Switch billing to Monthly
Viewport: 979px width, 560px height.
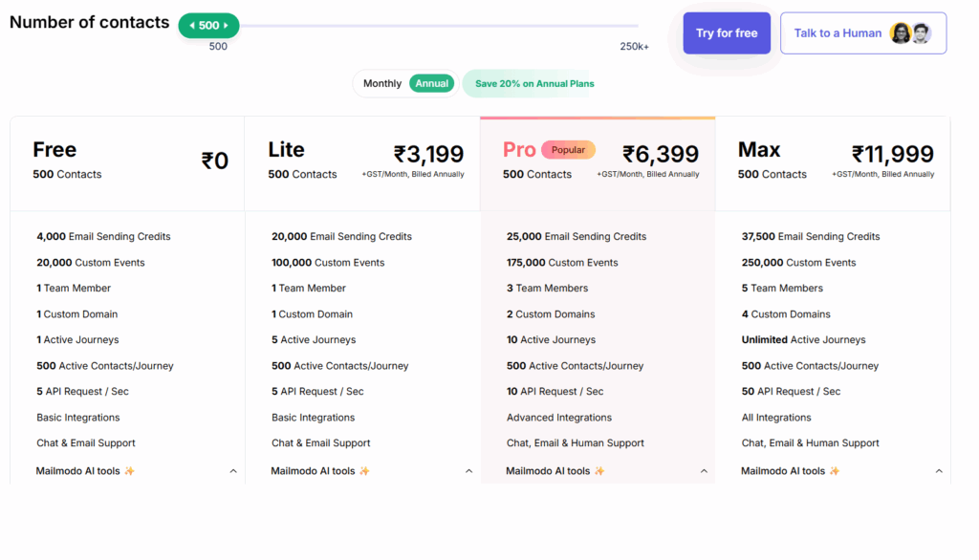[381, 83]
